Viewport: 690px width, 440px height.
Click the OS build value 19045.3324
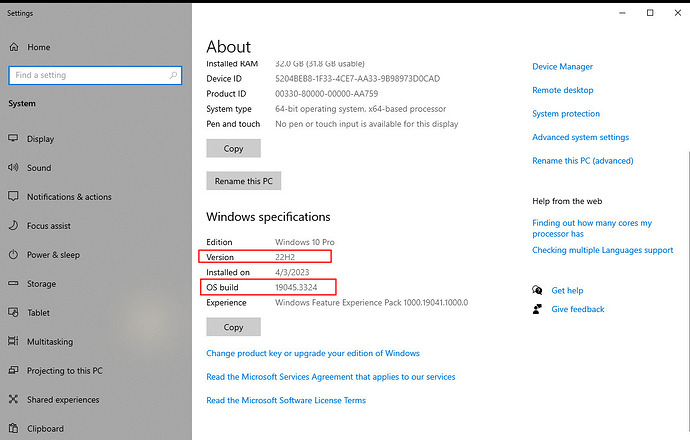point(296,287)
